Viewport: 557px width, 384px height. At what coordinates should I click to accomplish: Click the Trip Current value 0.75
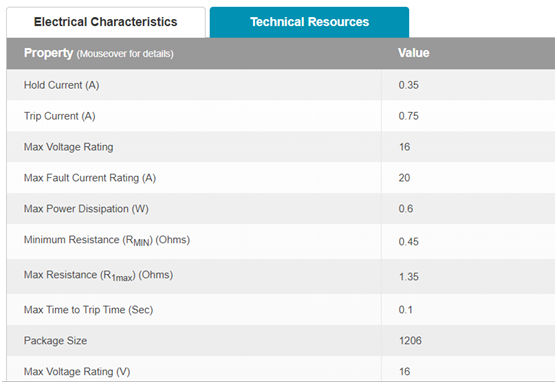[409, 116]
